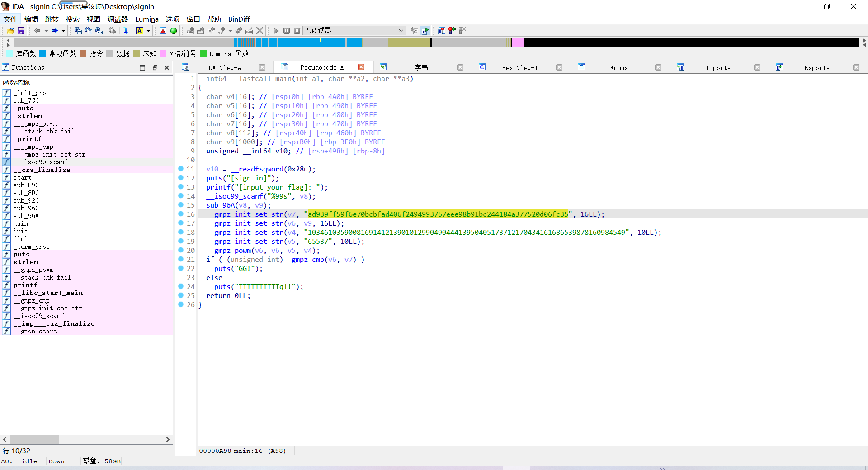The image size is (868, 470).
Task: Click the yellow 'A' text search icon
Action: [140, 31]
